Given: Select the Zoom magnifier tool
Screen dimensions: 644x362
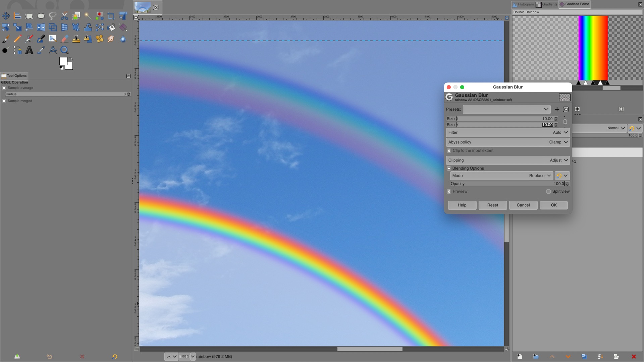Looking at the screenshot, I should pos(64,50).
